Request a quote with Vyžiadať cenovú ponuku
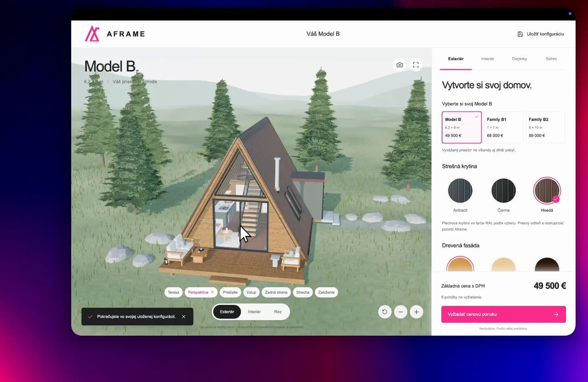Viewport: 588px width, 382px height. 503,315
